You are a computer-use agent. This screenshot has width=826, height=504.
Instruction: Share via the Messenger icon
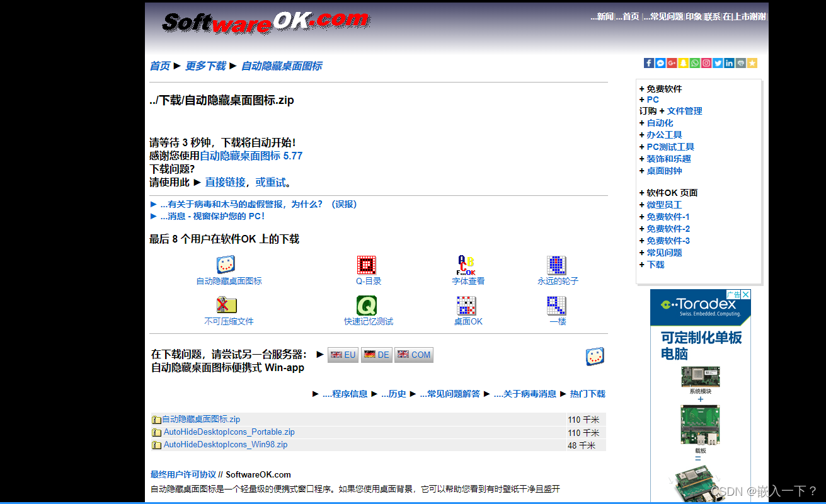pos(660,63)
